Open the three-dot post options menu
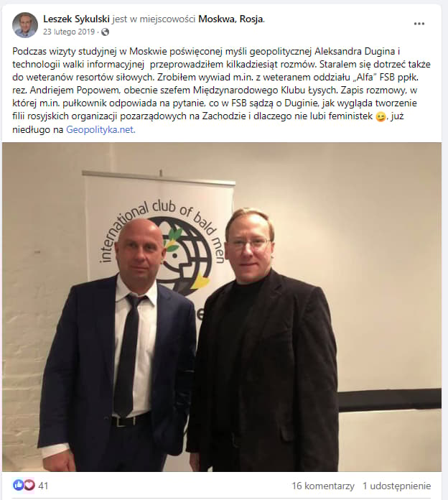 [x=419, y=24]
